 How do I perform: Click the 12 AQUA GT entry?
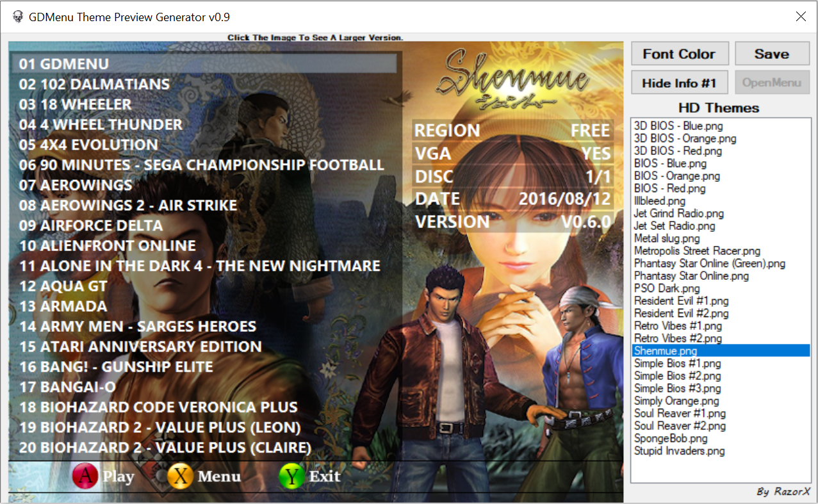tap(63, 286)
